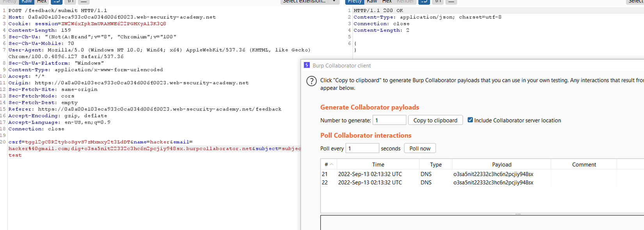Click the HTTP/1.1 200 OK response line
This screenshot has height=230, width=644.
(x=378, y=11)
